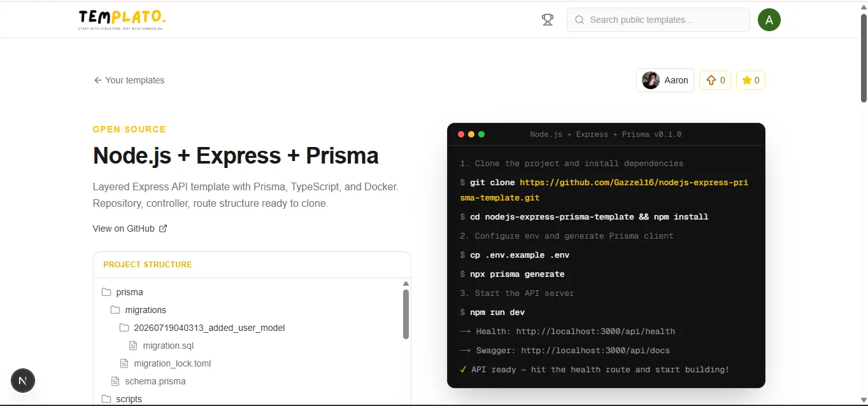Open the Next.js dev tools N badge

pyautogui.click(x=23, y=381)
